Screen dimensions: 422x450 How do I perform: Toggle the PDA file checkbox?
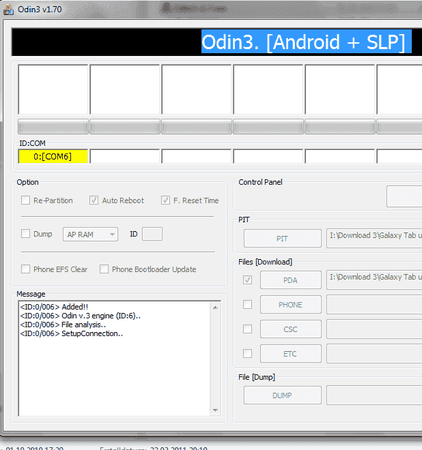(247, 280)
